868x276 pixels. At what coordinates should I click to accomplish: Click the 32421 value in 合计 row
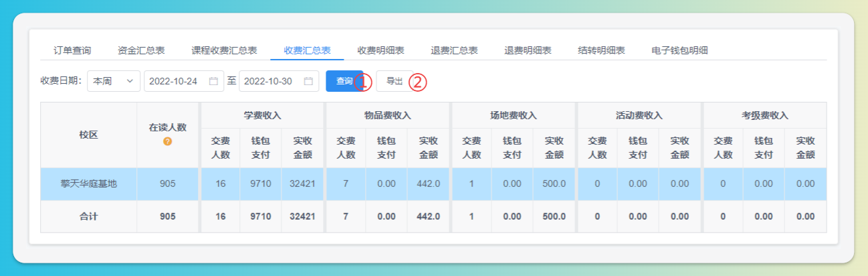[x=302, y=216]
